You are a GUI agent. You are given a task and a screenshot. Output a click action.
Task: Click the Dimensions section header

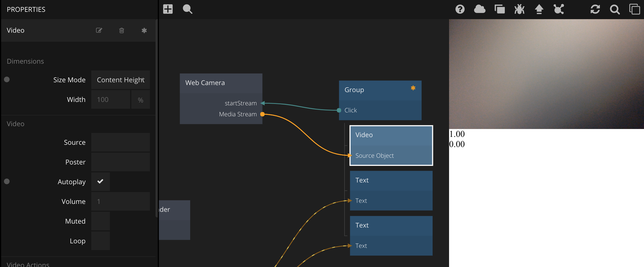coord(25,61)
